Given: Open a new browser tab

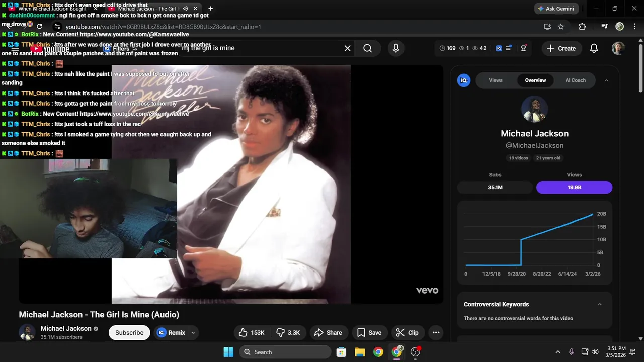Looking at the screenshot, I should click(210, 9).
